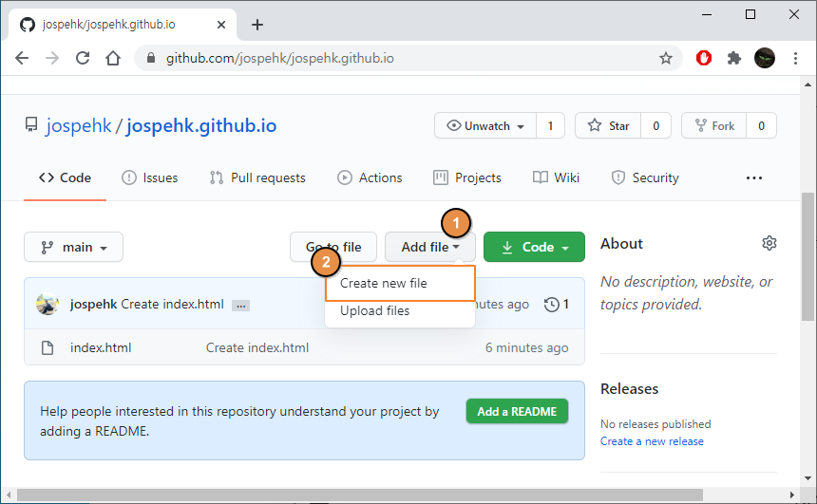Screen dimensions: 817x504
Task: Open the red ad blocker extension icon
Action: pyautogui.click(x=703, y=58)
